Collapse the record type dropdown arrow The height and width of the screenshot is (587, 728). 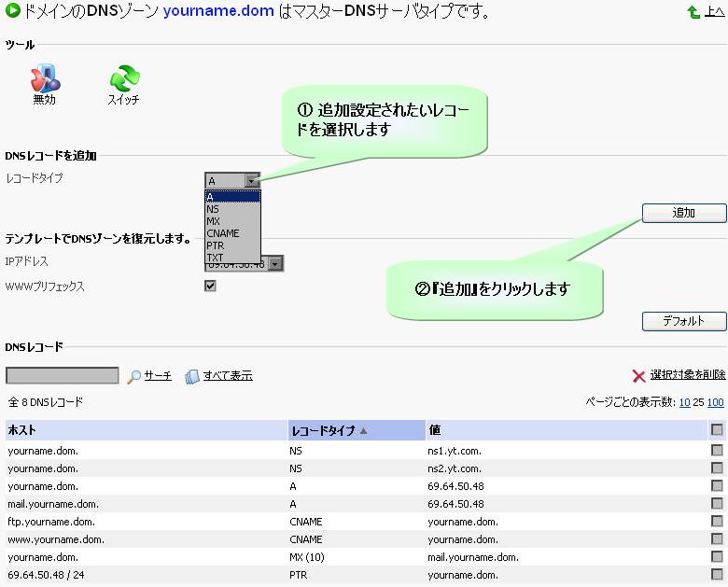coord(252,181)
